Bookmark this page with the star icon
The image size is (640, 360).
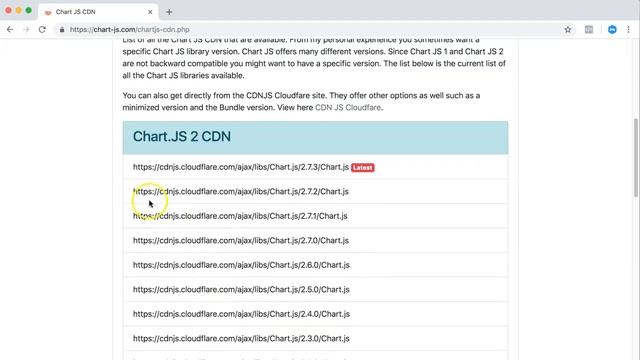[x=568, y=29]
